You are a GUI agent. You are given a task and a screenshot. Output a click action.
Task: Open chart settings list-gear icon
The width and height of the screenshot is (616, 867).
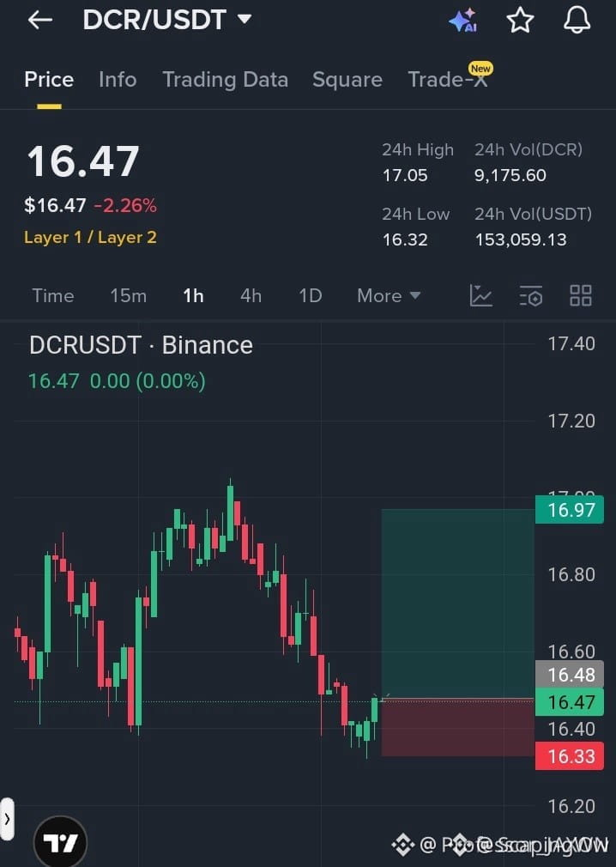tap(531, 296)
